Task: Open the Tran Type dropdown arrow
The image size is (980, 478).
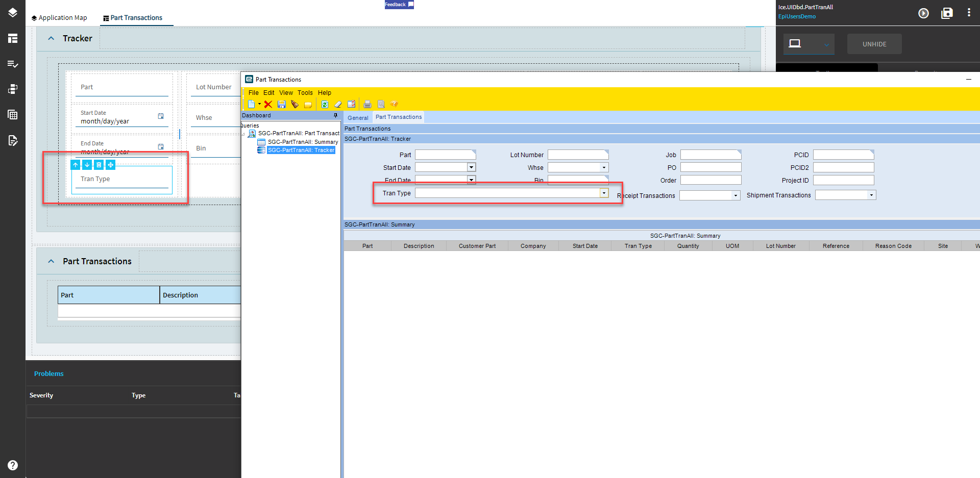Action: tap(604, 193)
